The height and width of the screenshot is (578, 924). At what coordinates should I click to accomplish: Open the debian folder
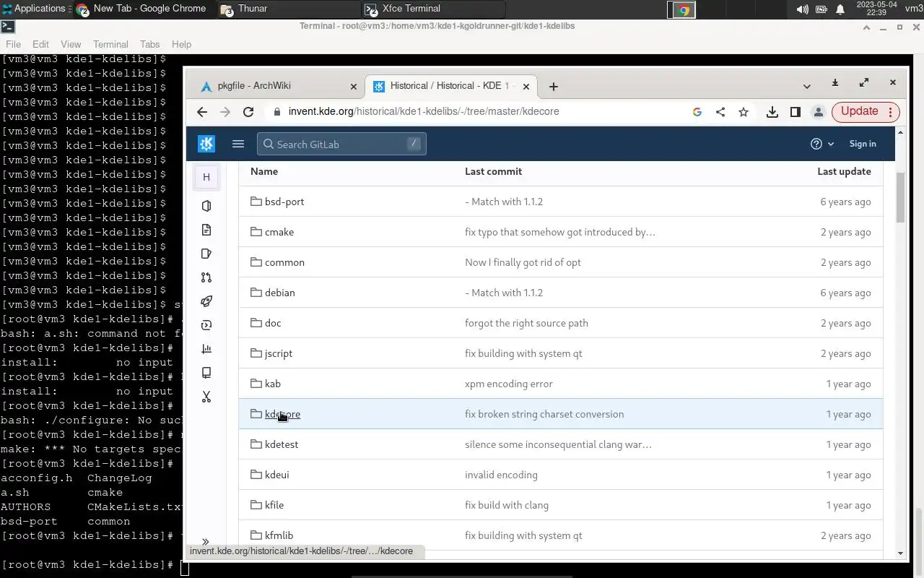(280, 293)
